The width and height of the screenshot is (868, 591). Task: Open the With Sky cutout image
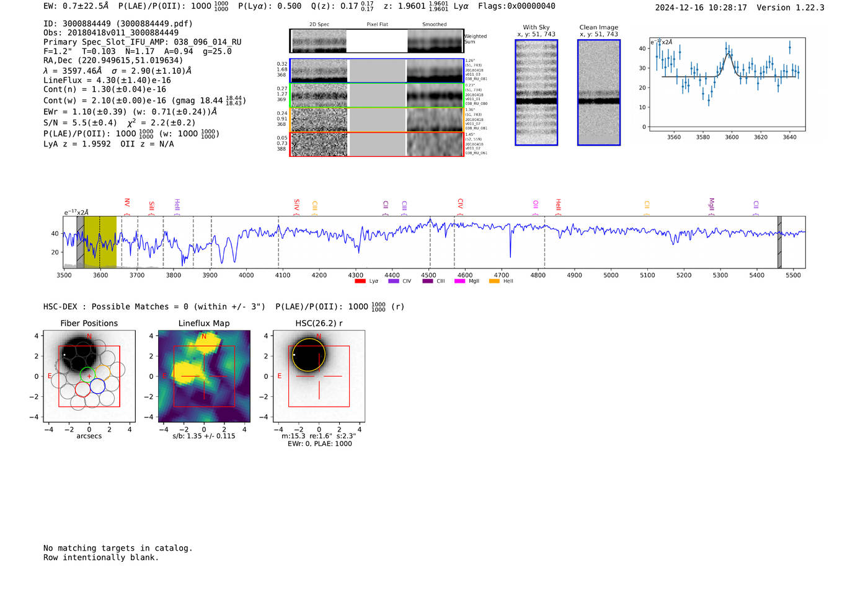point(536,92)
